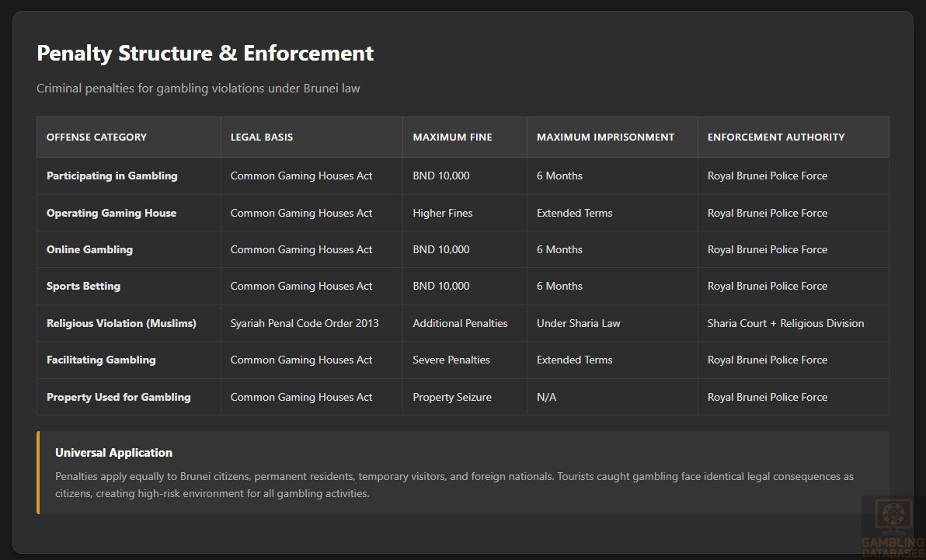Click the Legal Basis column header

click(x=262, y=137)
